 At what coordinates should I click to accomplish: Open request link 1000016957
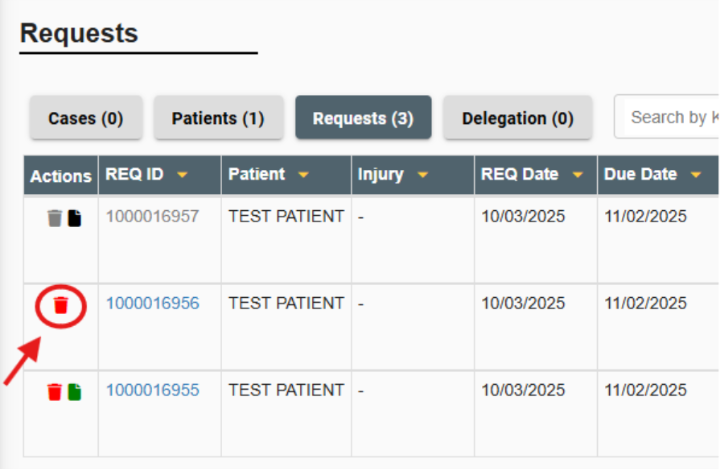point(153,216)
